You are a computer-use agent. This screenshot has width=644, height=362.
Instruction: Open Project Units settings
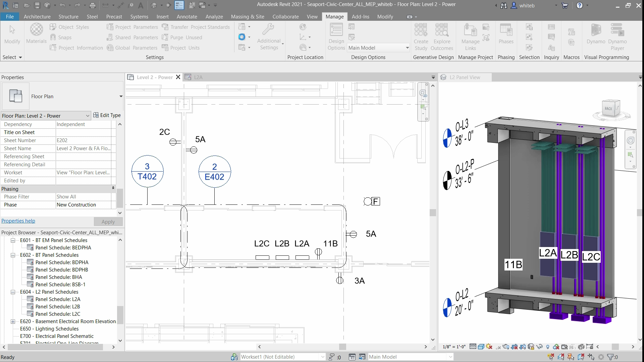click(181, 48)
